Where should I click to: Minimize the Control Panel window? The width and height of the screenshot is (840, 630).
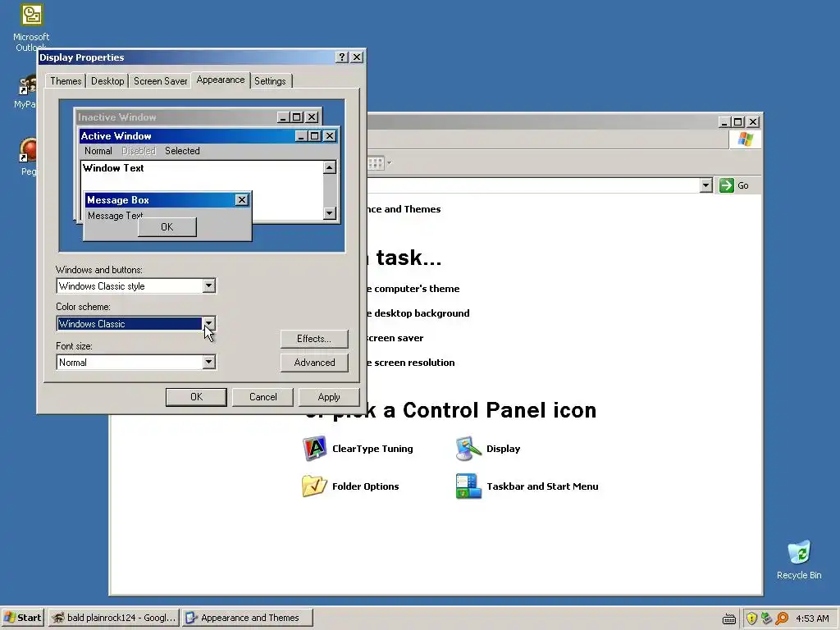click(x=724, y=122)
